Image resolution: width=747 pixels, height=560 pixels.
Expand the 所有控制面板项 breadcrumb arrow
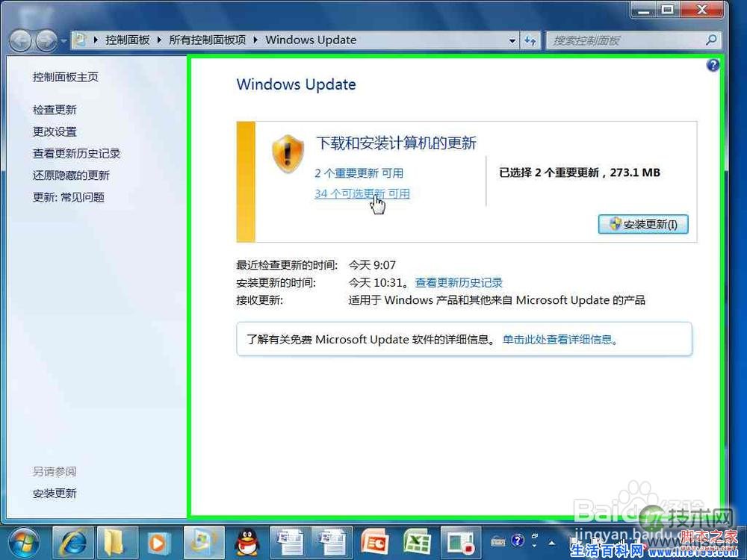[x=255, y=40]
